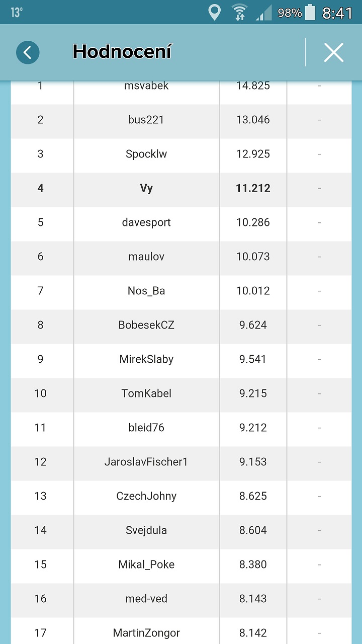
Task: Select JaroslavFischer1 in the list
Action: 146,462
